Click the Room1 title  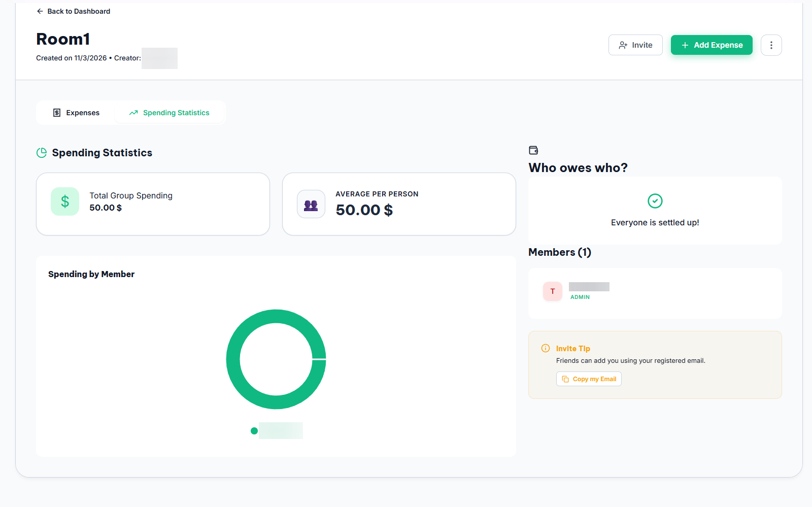tap(63, 39)
